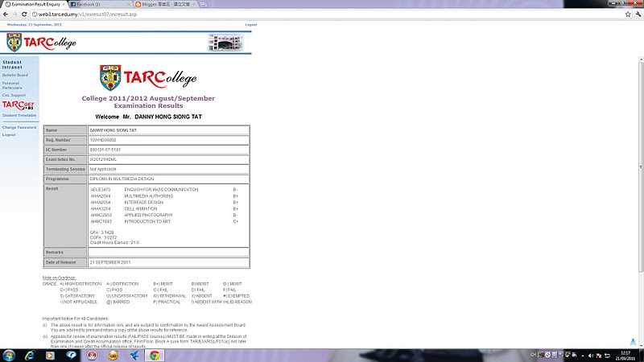Close the Examination Result Enquiry tab
This screenshot has width=644, height=362.
coord(64,4)
